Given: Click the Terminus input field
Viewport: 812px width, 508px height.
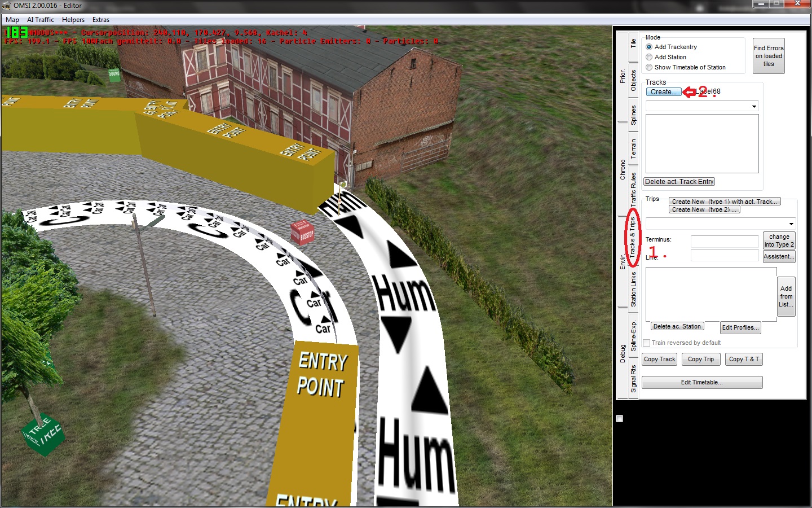Looking at the screenshot, I should click(x=725, y=242).
